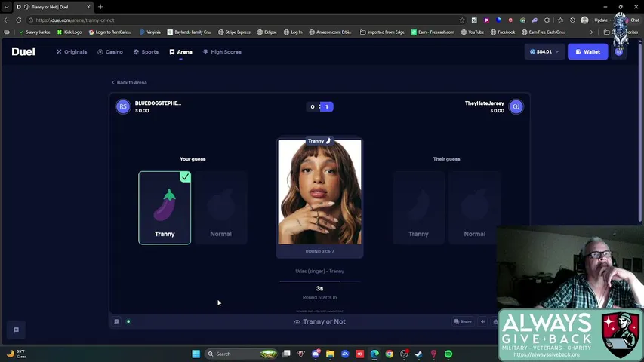Open the High Scores page
Screen dimensions: 644x362
[222, 52]
